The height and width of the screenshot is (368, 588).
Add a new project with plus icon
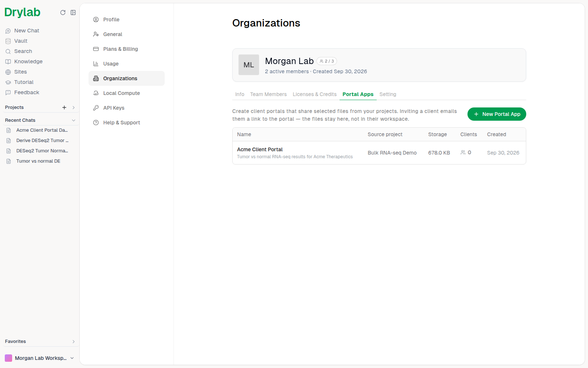[x=64, y=107]
